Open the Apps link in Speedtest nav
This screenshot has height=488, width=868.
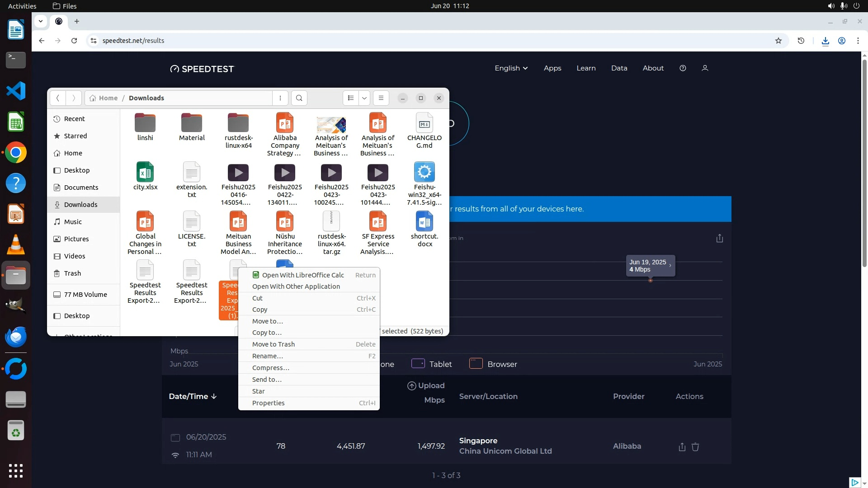[x=552, y=68]
